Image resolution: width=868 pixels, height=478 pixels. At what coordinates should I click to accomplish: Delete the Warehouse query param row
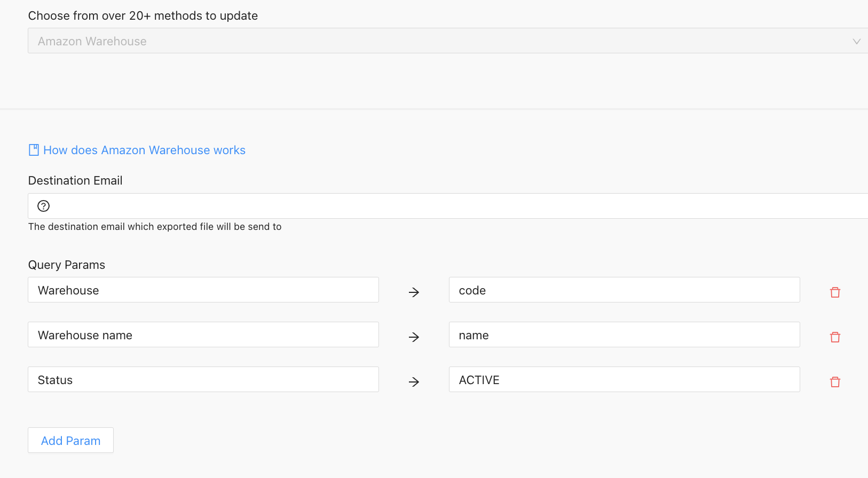tap(835, 292)
